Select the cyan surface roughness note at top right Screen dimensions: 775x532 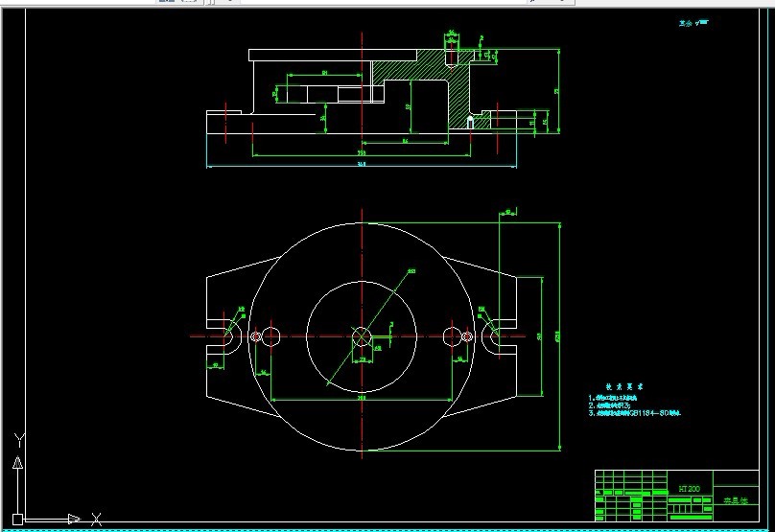tap(693, 23)
